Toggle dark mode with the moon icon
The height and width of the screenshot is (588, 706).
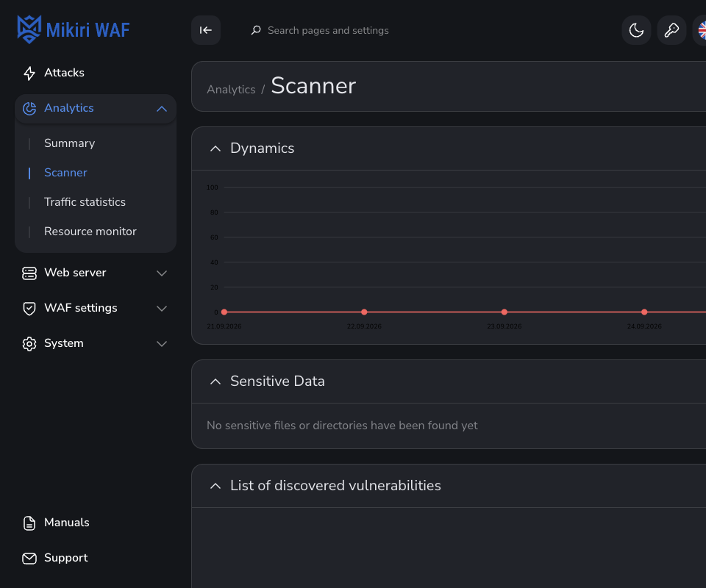[x=636, y=30]
